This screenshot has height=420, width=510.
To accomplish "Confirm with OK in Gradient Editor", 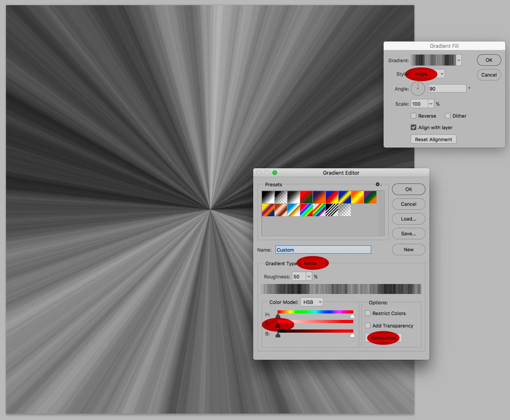I will coord(409,189).
